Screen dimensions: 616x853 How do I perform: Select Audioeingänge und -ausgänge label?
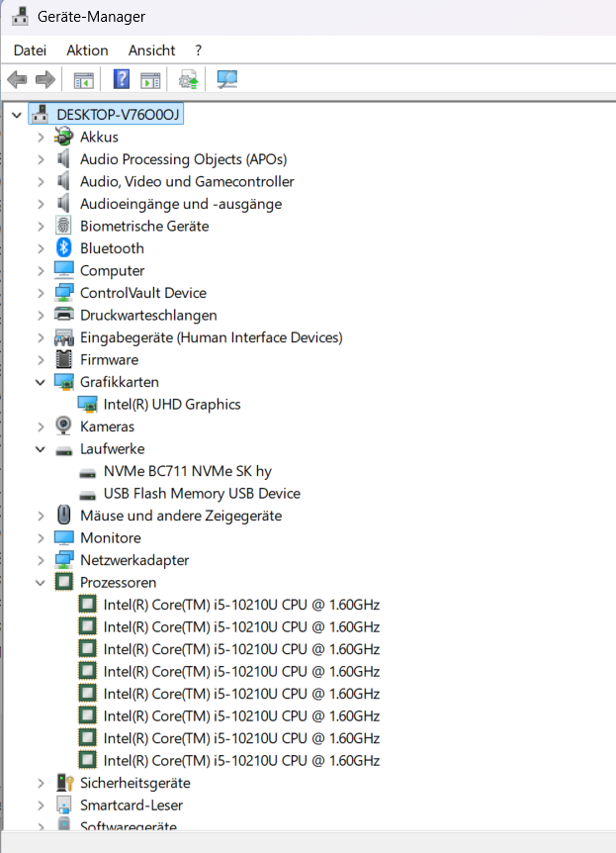click(181, 204)
